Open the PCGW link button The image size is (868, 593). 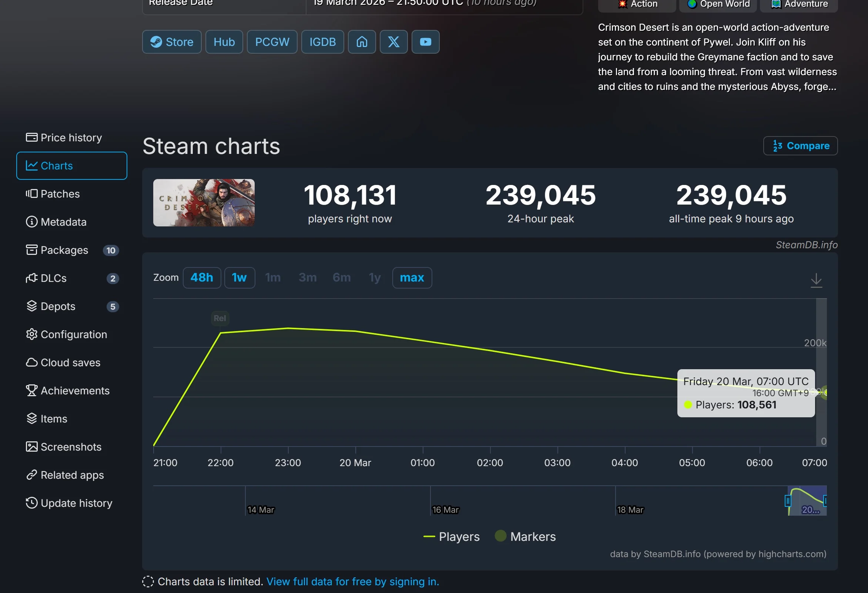coord(272,42)
